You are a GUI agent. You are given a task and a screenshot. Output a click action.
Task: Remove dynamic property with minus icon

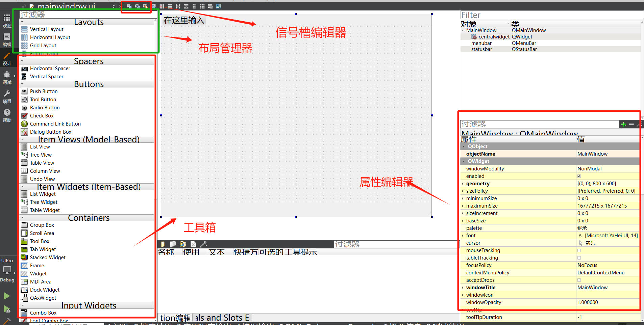(x=631, y=124)
